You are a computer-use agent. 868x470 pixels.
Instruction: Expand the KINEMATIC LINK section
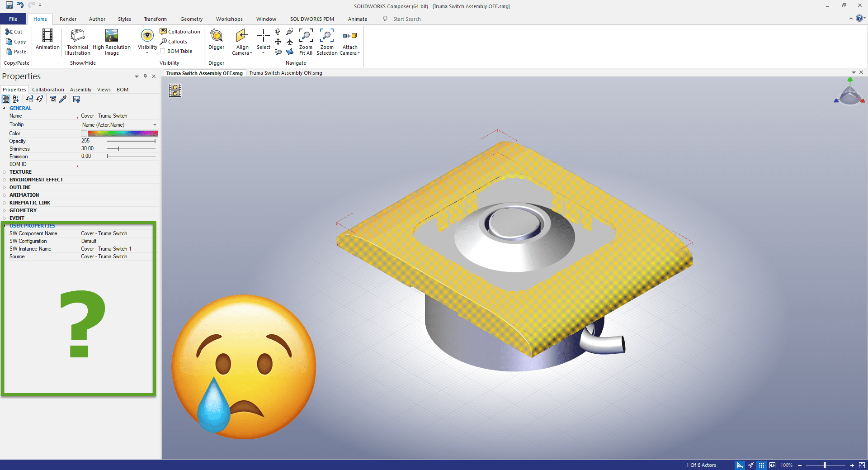(x=5, y=203)
